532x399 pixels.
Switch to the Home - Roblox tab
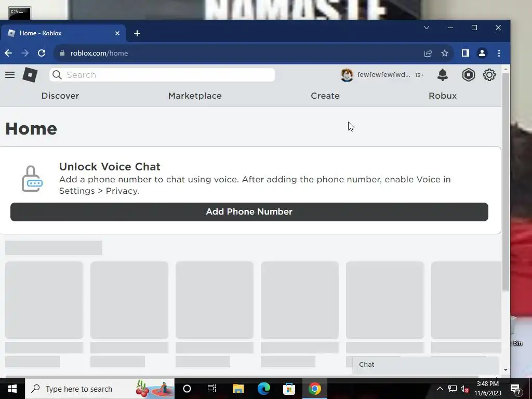pyautogui.click(x=63, y=33)
